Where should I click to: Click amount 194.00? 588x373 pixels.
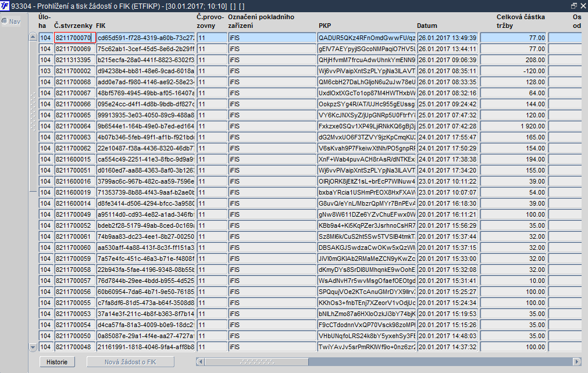pos(513,159)
